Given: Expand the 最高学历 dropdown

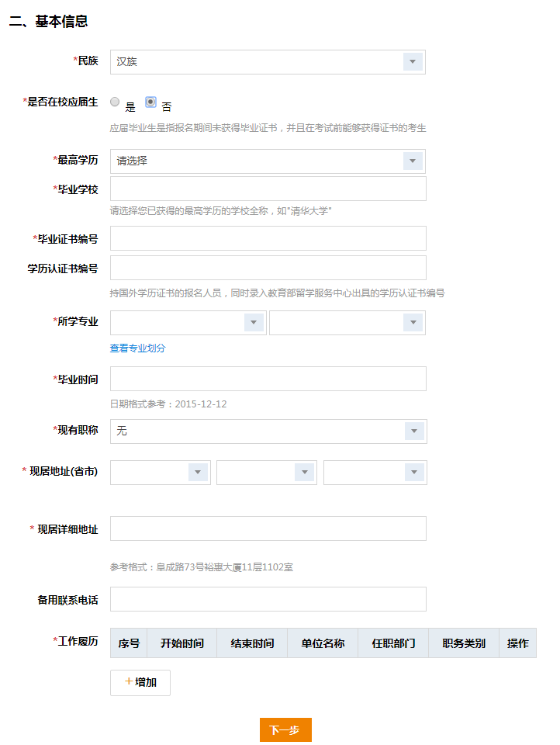Looking at the screenshot, I should pos(268,161).
